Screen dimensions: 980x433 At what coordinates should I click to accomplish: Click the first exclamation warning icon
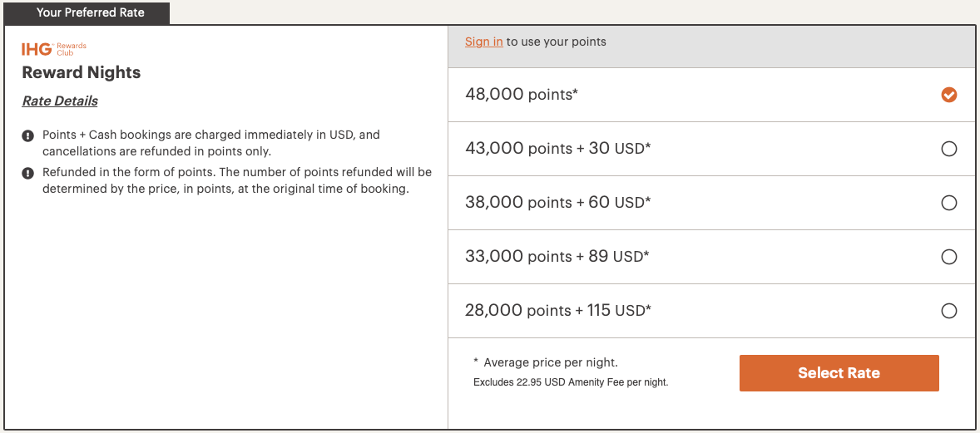27,135
